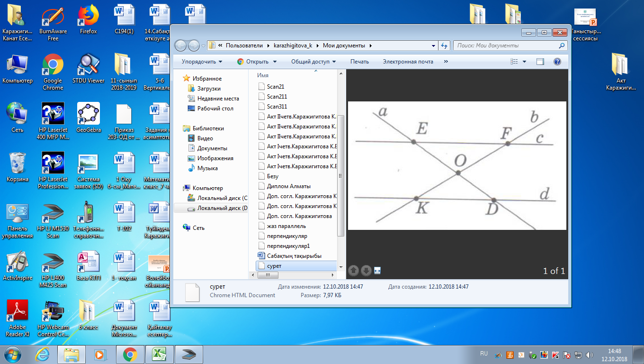Open the recent pages dropdown beside Forward
Screen dimensions: 644x364
point(203,46)
